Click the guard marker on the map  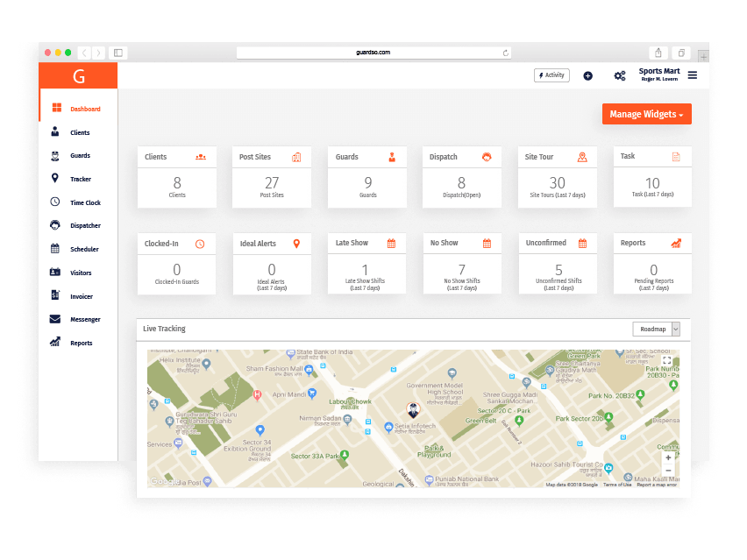tap(412, 410)
